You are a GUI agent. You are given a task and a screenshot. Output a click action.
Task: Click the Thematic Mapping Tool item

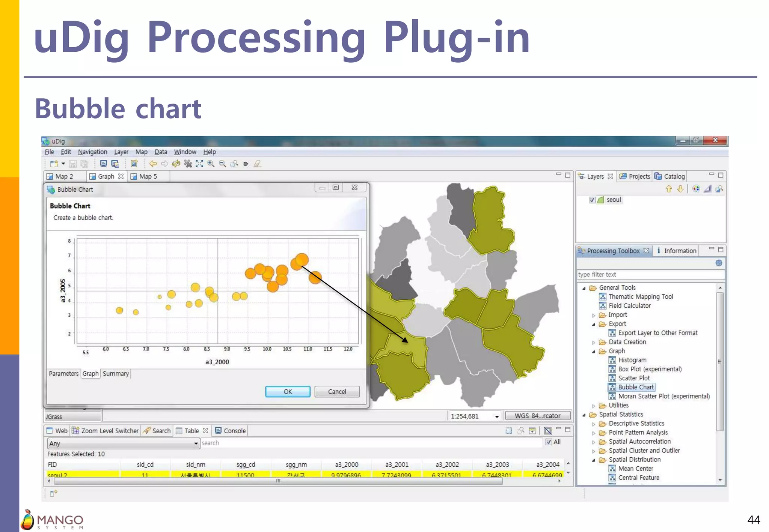pyautogui.click(x=641, y=297)
